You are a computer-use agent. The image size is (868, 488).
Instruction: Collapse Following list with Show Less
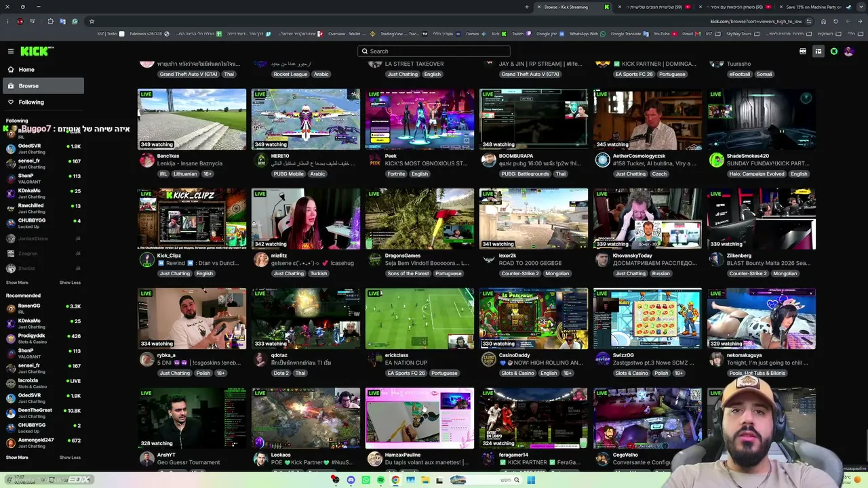(70, 283)
